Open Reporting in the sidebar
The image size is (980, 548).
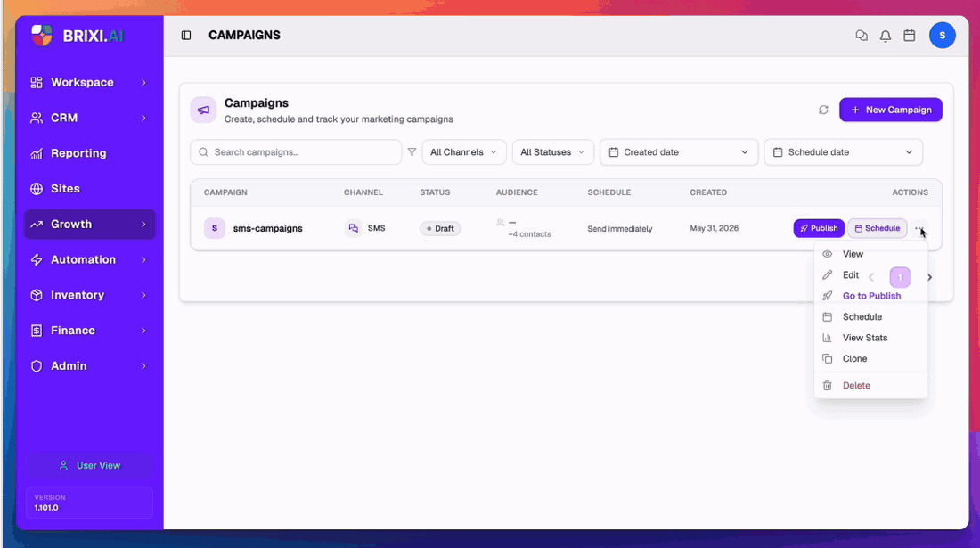[x=89, y=153]
